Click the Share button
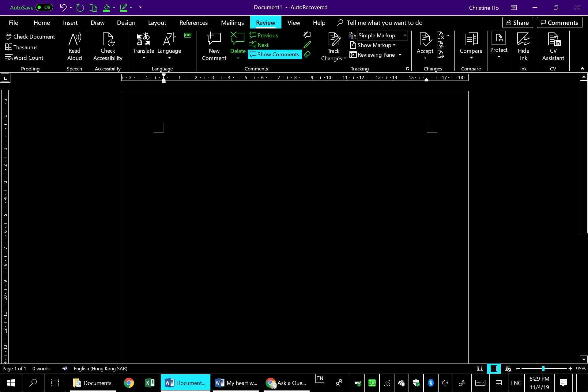Image resolution: width=588 pixels, height=392 pixels. click(x=518, y=23)
